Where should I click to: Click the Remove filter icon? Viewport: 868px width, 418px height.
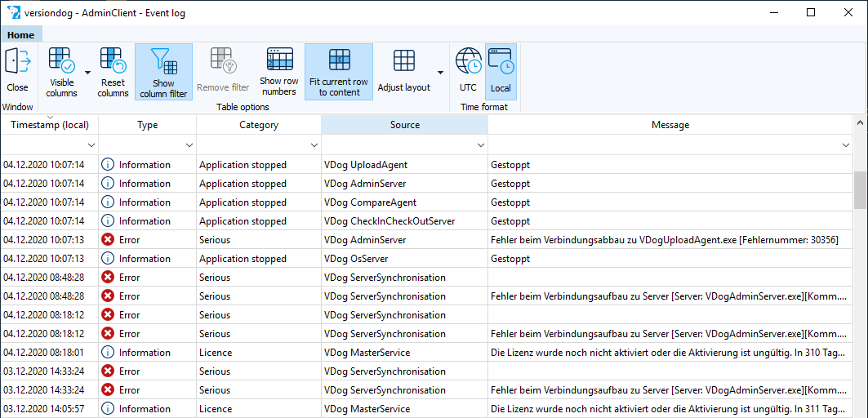coord(223,60)
